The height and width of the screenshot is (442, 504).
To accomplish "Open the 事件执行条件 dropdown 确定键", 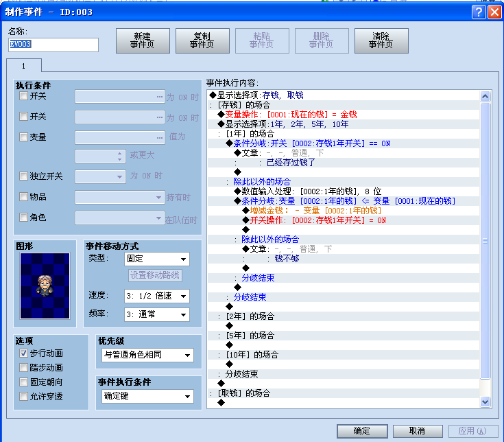I will 148,396.
